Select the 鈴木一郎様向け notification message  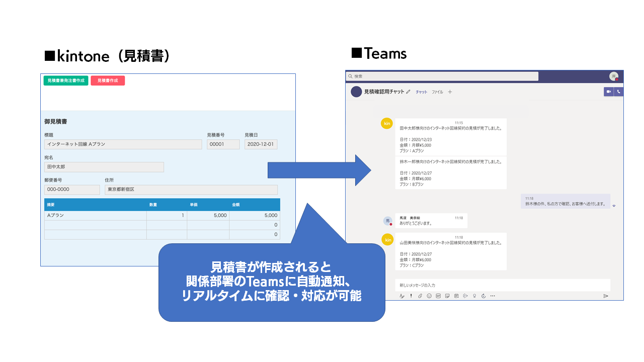(451, 172)
